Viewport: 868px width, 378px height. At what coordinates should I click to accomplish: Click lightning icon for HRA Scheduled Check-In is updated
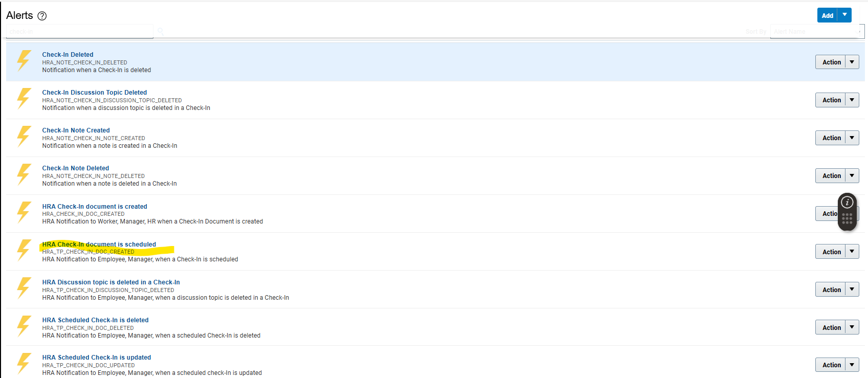coord(24,364)
